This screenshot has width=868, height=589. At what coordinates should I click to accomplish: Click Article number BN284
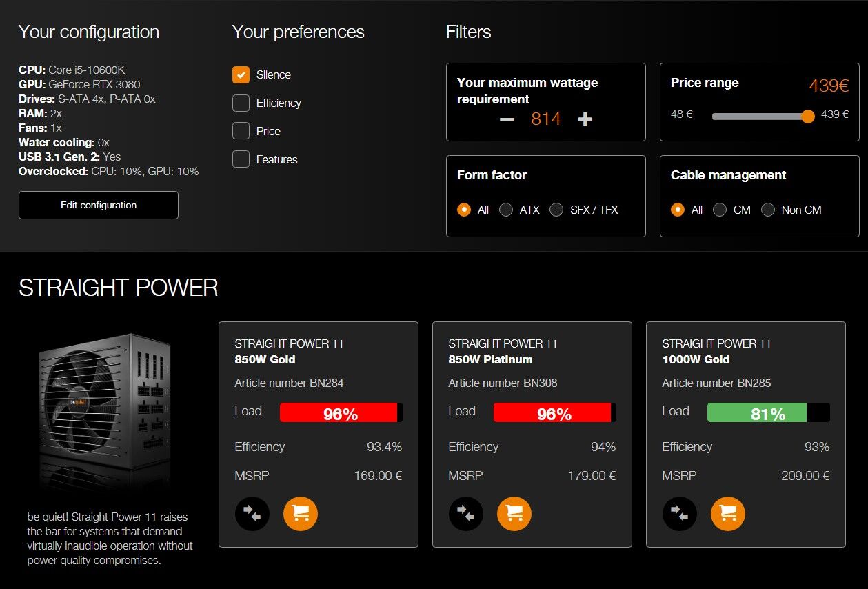tap(289, 383)
